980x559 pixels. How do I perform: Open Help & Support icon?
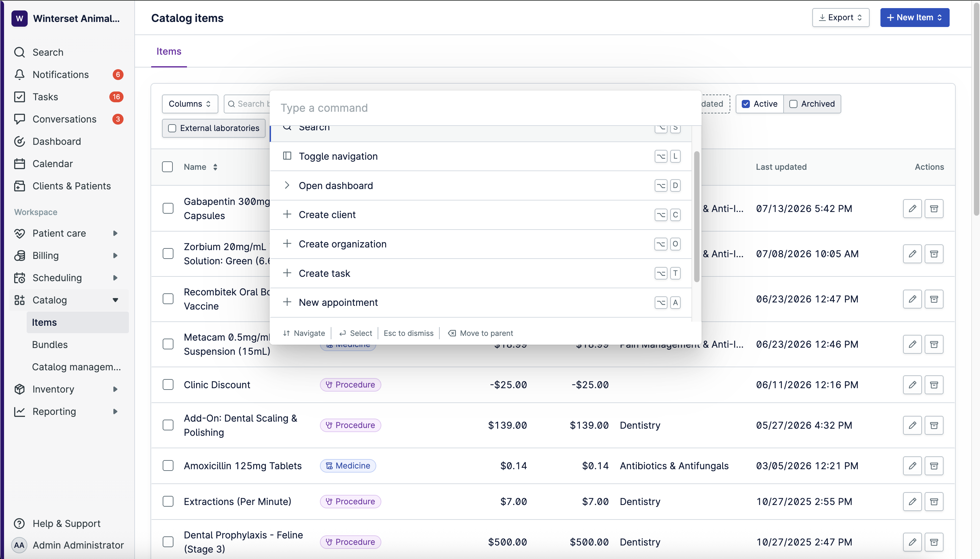click(x=20, y=524)
